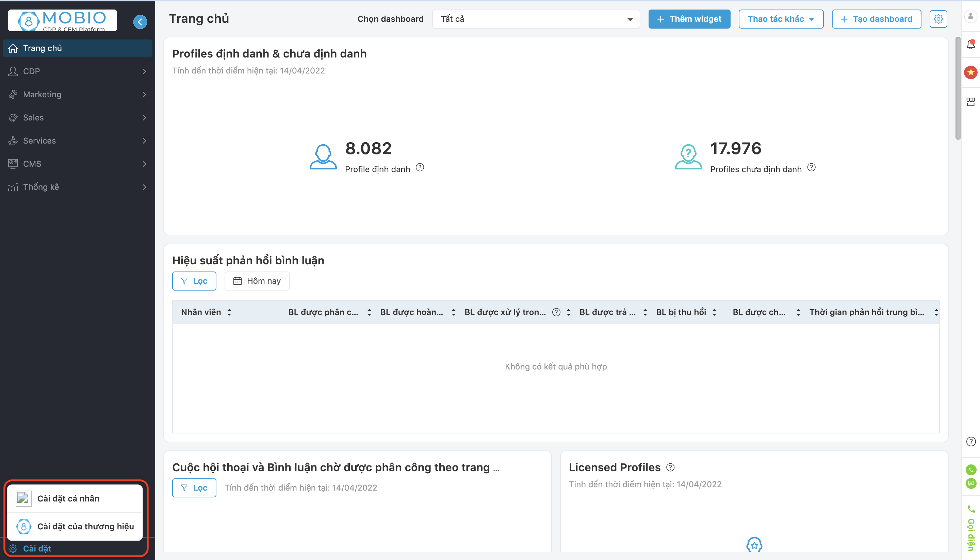The image size is (980, 560).
Task: Collapse the sidebar with the arrow button
Action: point(140,21)
